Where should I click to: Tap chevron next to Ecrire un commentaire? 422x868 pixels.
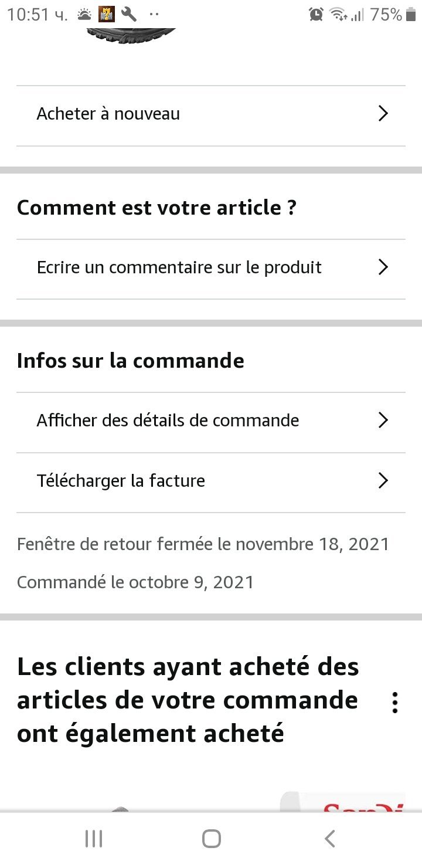(383, 267)
